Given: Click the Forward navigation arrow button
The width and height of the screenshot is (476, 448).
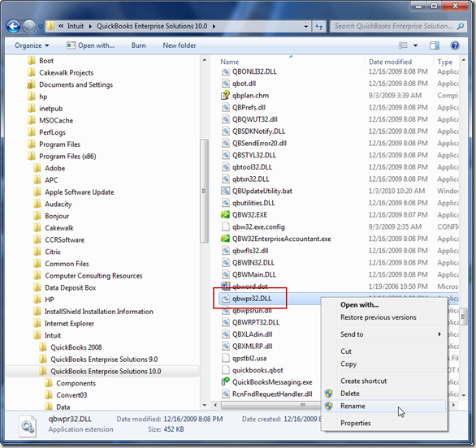Looking at the screenshot, I should pos(29,27).
